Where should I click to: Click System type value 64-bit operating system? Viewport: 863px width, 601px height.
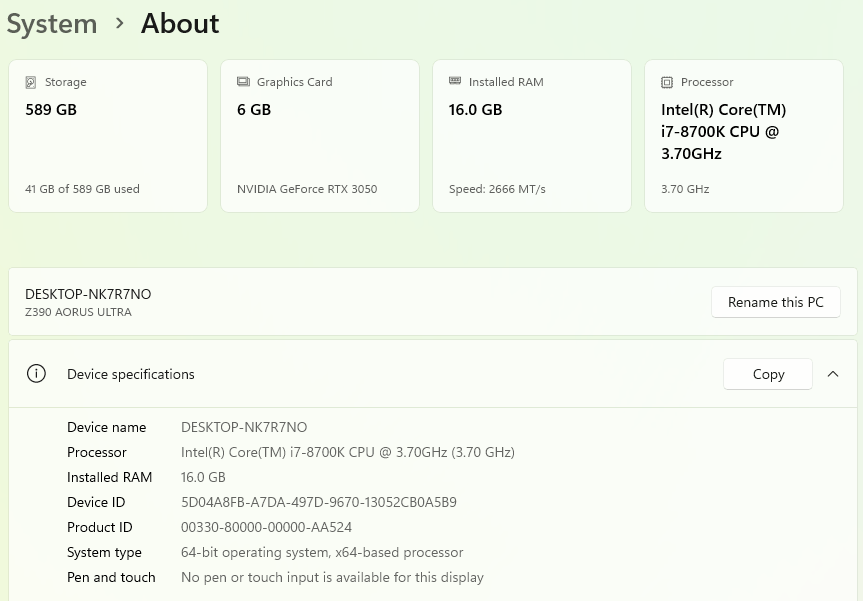pyautogui.click(x=322, y=553)
